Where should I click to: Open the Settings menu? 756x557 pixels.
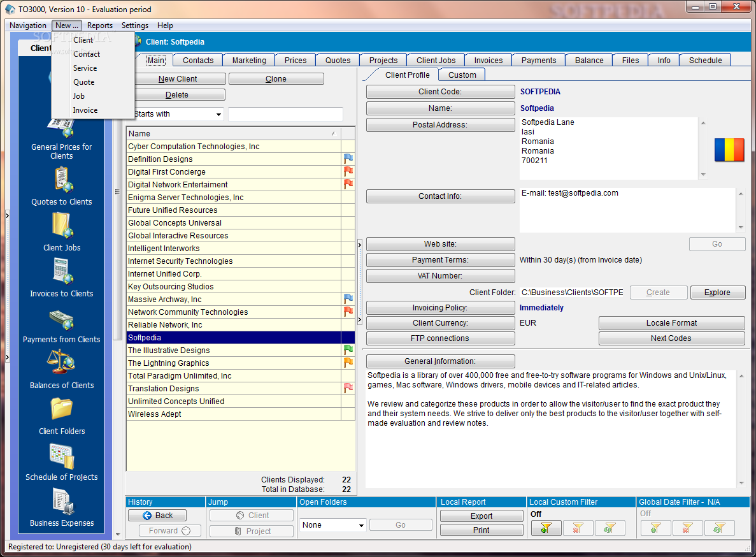tap(135, 25)
